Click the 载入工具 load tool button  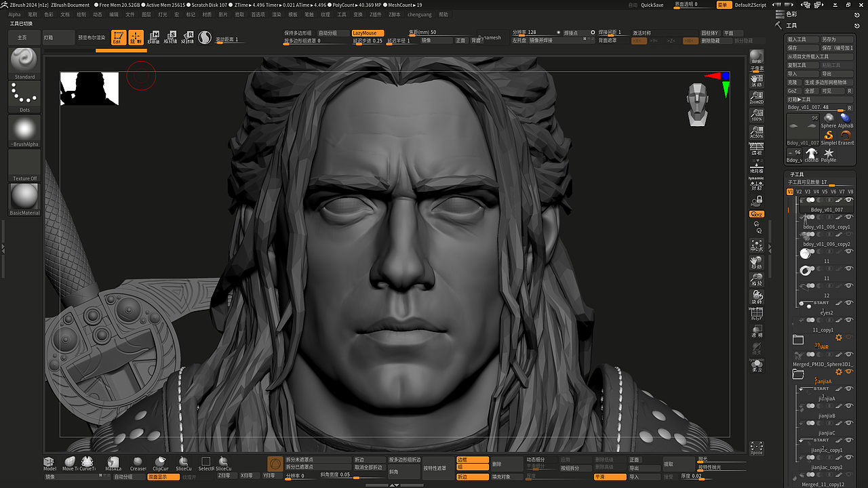click(x=803, y=40)
